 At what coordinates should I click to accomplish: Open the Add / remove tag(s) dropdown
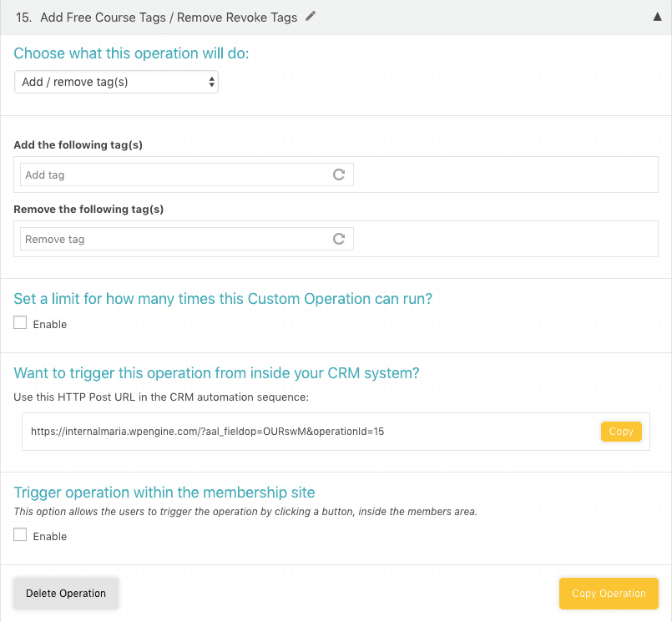(x=117, y=82)
